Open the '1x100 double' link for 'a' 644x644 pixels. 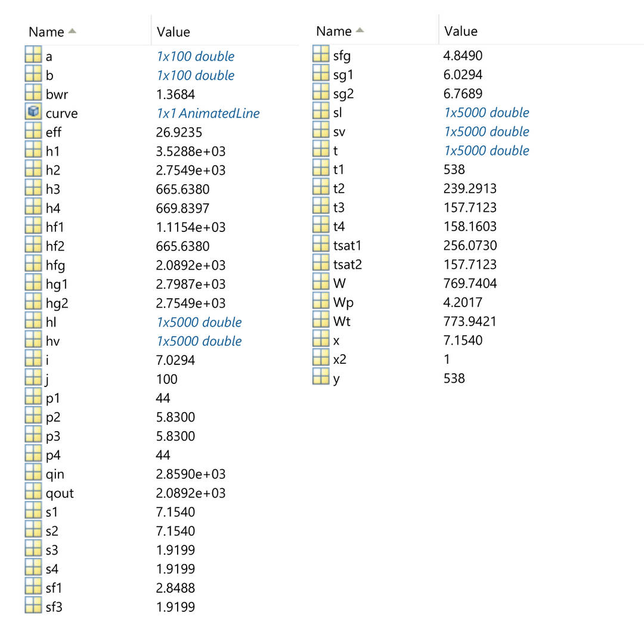coord(195,55)
